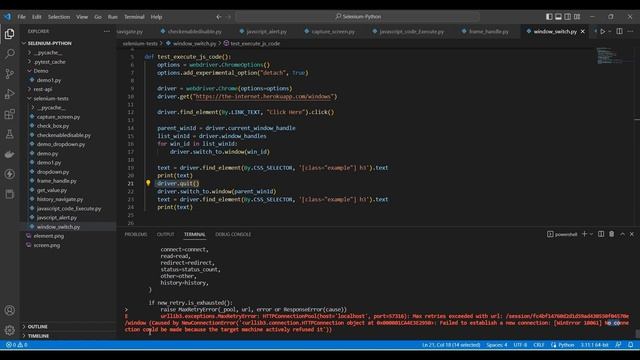
Task: Click the lightbulb code action on line 21
Action: coord(148,183)
